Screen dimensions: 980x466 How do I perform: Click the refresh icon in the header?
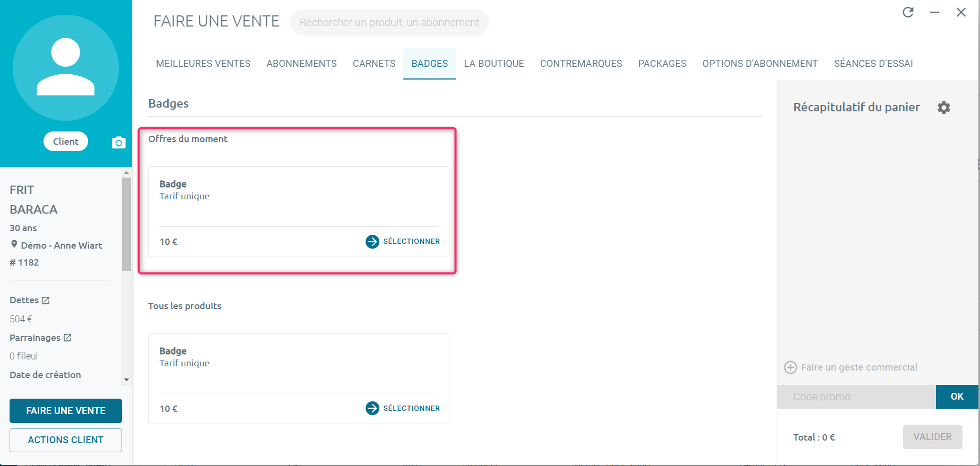pos(908,12)
